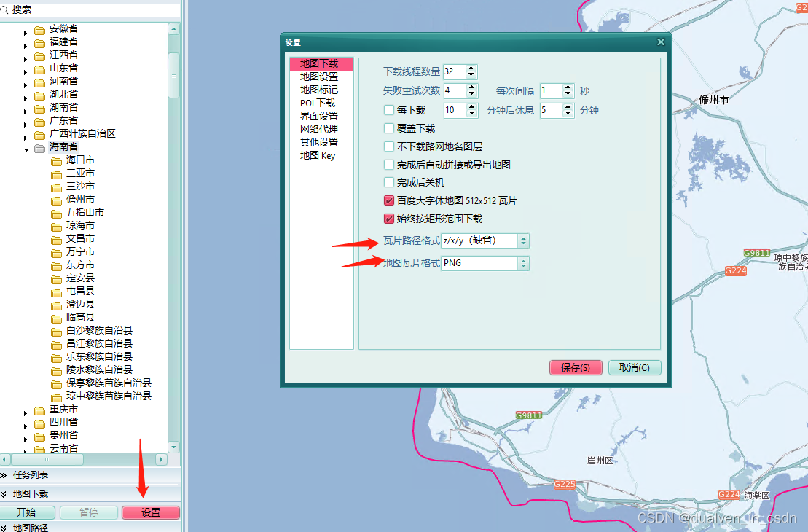Click the checked folder icon beside 三沙市
This screenshot has width=808, height=532.
pyautogui.click(x=57, y=186)
